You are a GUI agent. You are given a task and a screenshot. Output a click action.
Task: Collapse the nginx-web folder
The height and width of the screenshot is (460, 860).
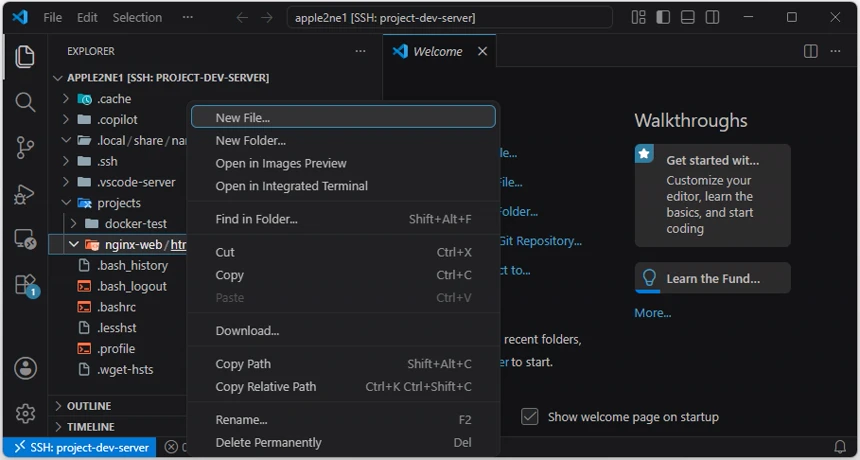[x=73, y=245]
